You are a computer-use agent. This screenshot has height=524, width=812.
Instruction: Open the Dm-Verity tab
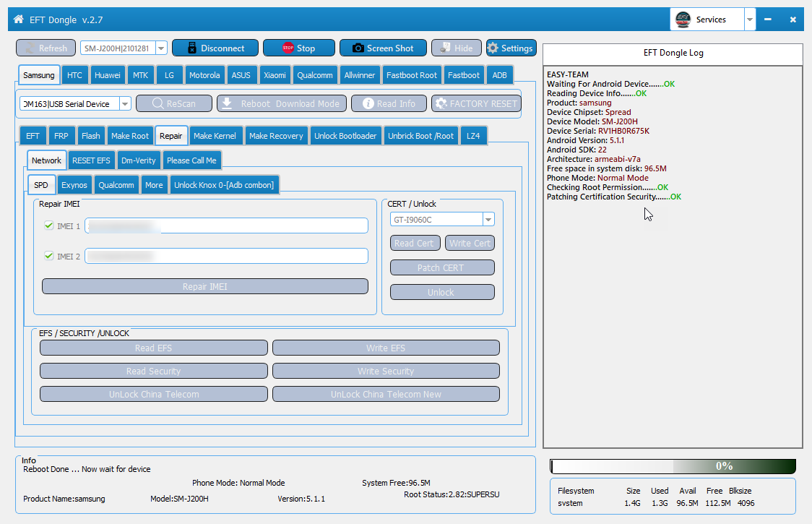click(138, 160)
